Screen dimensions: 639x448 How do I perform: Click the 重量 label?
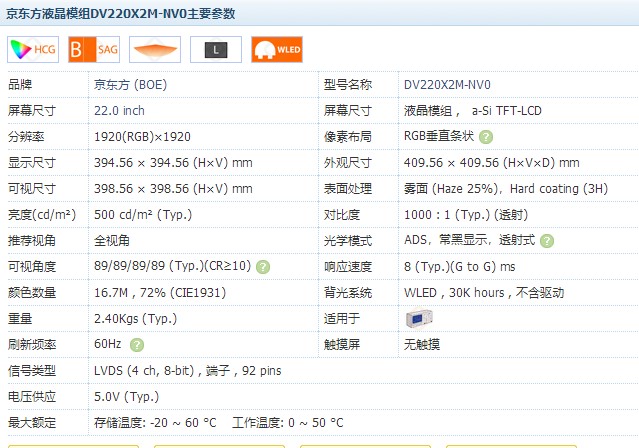point(20,319)
